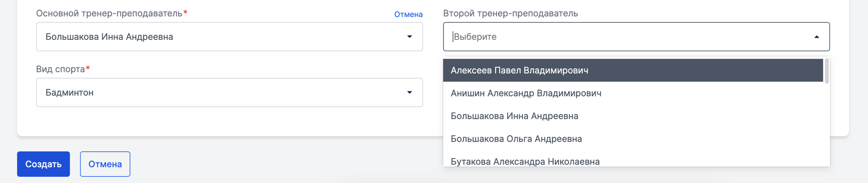Click the Вид спорта label
The width and height of the screenshot is (868, 183).
point(61,69)
